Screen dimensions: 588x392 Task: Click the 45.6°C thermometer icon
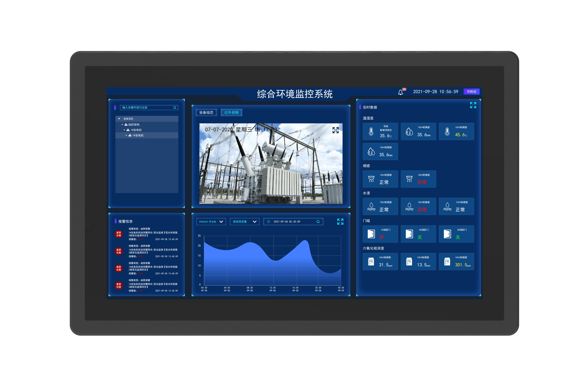[x=447, y=132]
